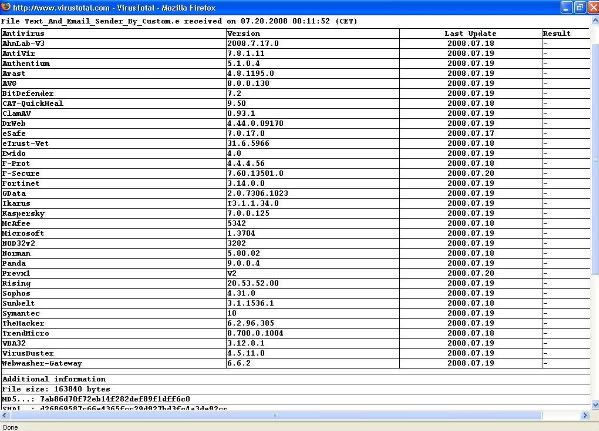Click the Prevx1 row name
Viewport: 599px width, 431px height.
point(16,273)
